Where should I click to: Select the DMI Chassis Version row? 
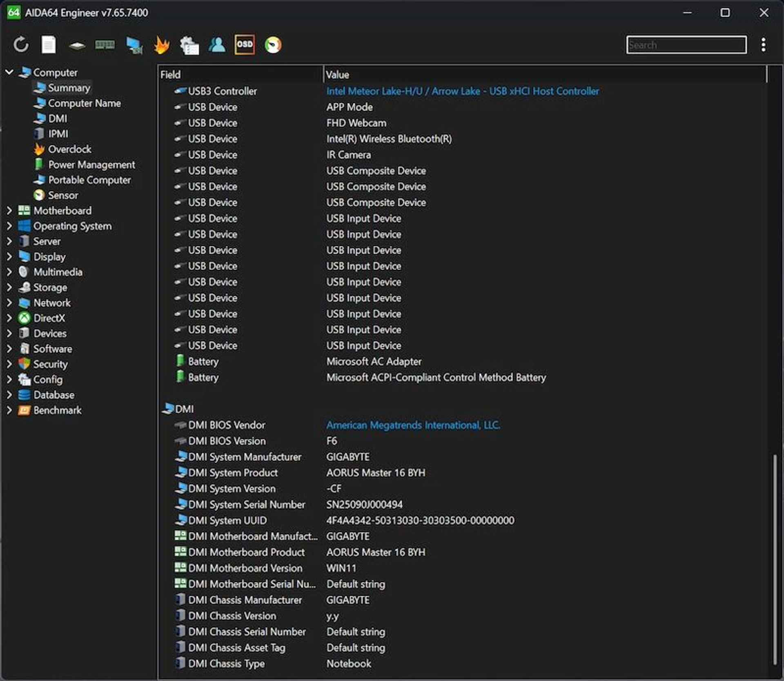point(463,616)
